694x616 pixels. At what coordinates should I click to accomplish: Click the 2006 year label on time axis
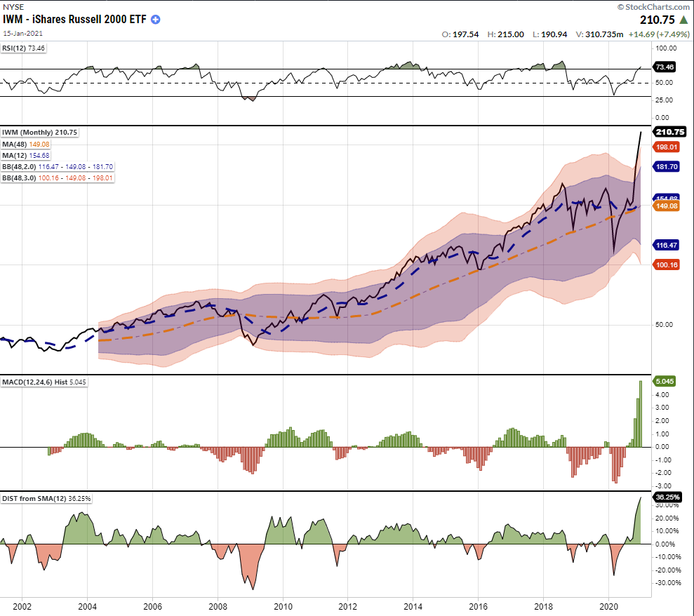(x=153, y=606)
